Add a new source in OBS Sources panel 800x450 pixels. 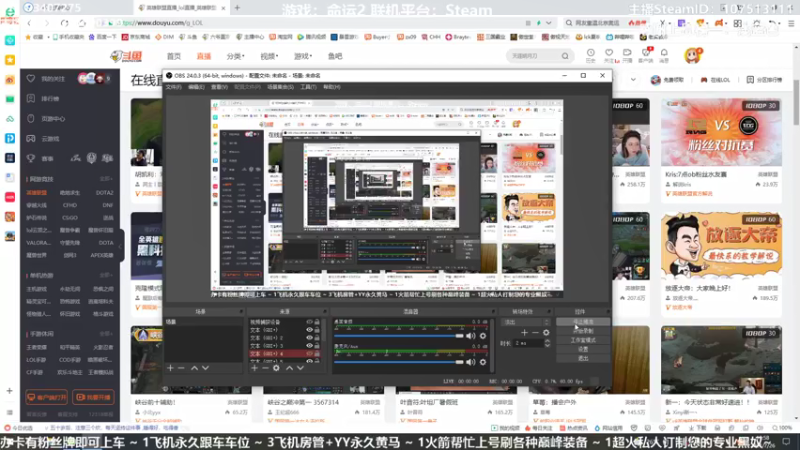click(254, 368)
